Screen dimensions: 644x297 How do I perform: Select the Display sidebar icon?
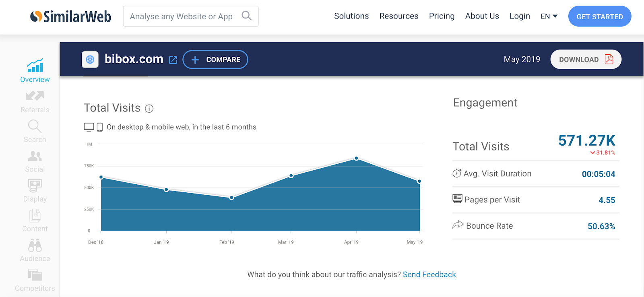pyautogui.click(x=35, y=186)
